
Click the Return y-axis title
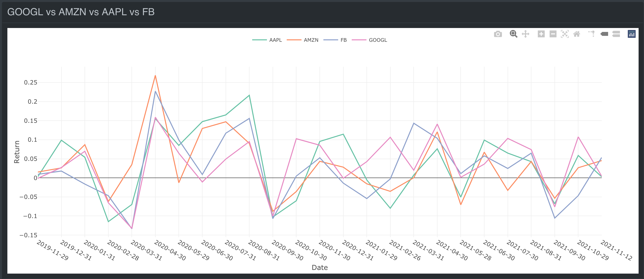point(17,152)
